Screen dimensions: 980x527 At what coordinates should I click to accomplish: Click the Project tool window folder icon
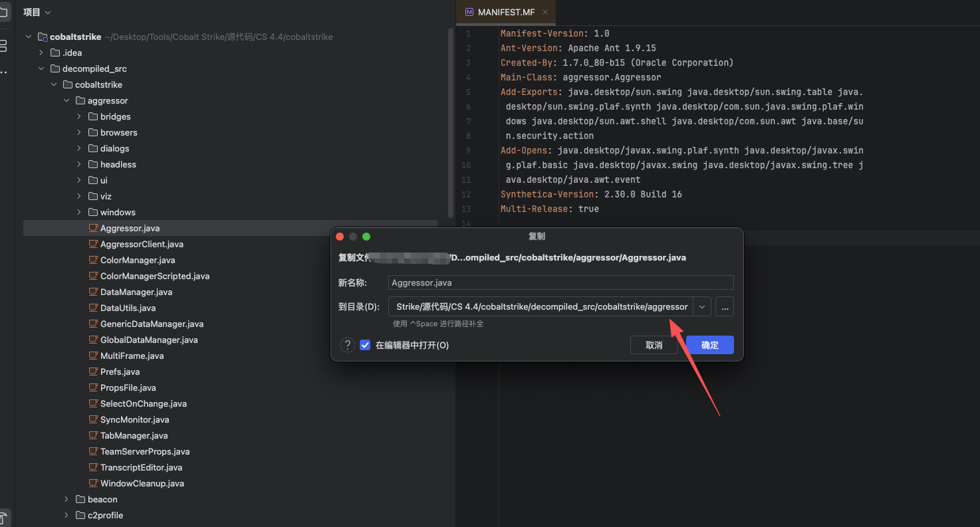click(x=4, y=12)
